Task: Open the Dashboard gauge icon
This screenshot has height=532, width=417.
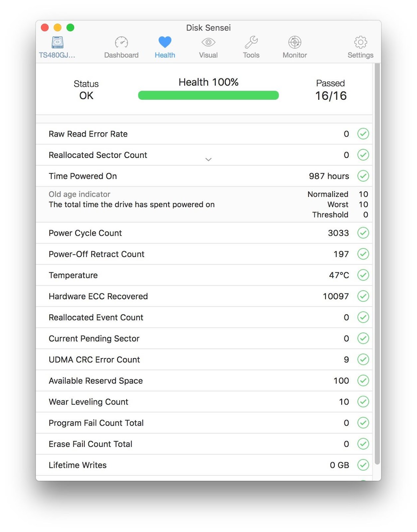Action: click(x=121, y=42)
